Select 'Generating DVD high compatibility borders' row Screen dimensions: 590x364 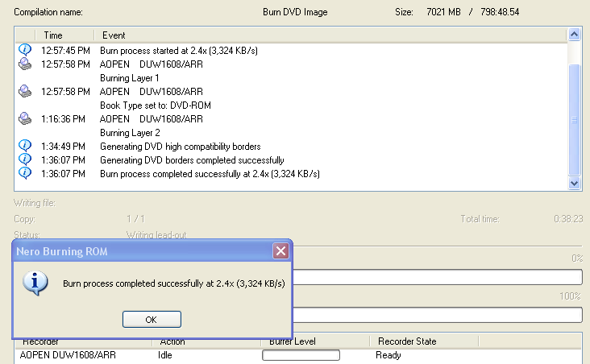click(x=181, y=147)
